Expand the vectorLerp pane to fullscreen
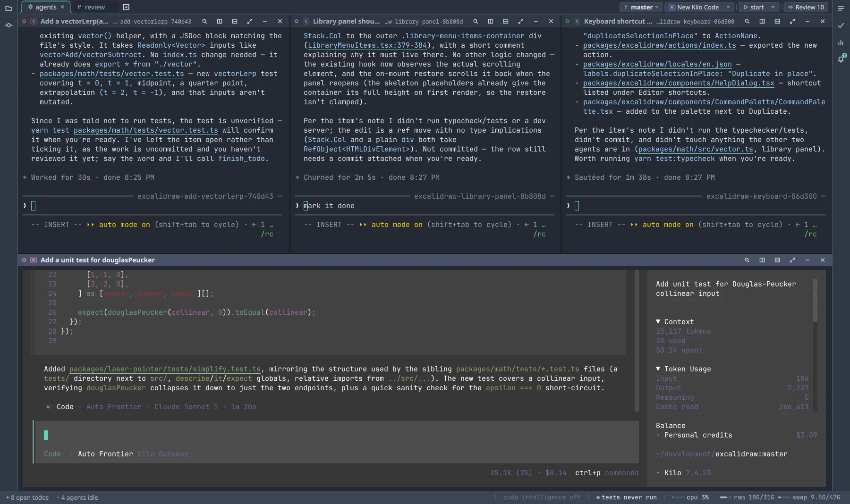 (250, 21)
